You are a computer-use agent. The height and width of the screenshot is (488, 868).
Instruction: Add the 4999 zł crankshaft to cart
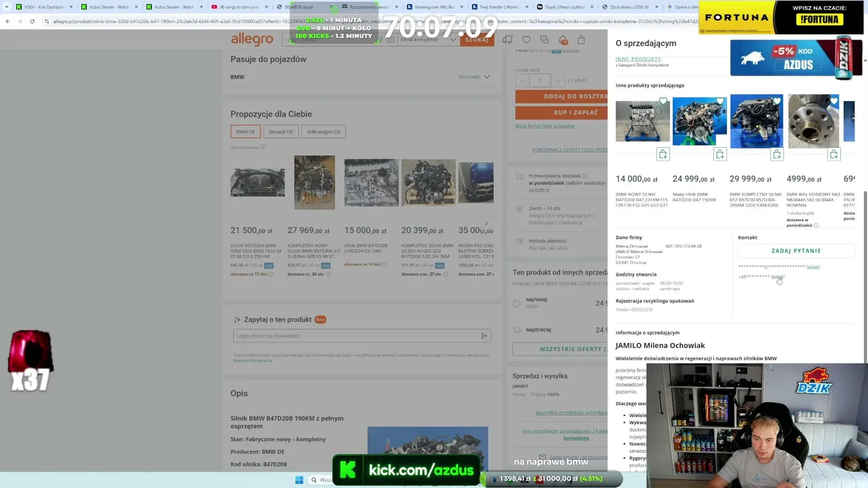click(834, 155)
